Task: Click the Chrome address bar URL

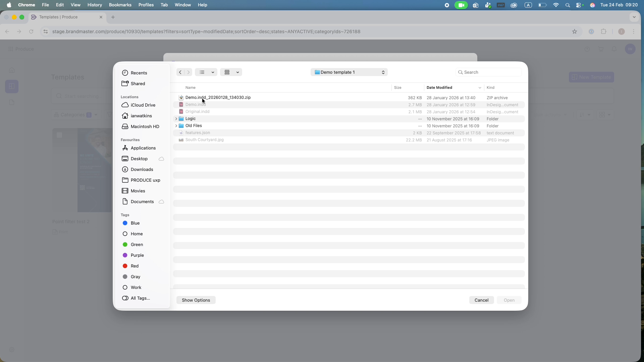Action: 206,32
